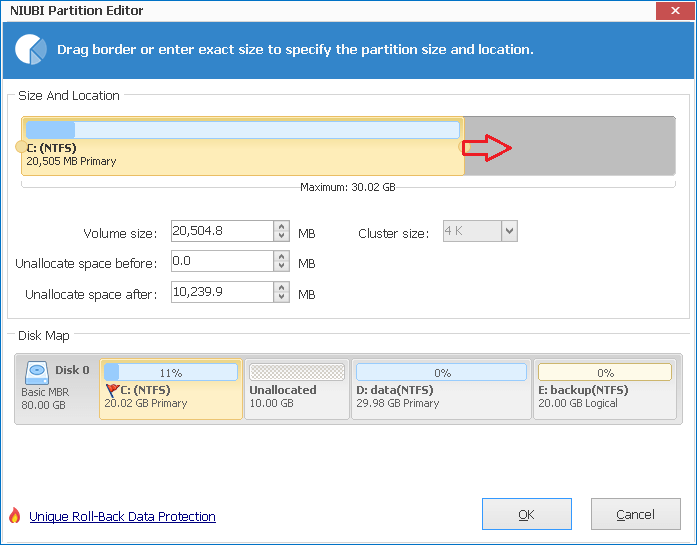
Task: Click the 'Cluster size:' label
Action: coord(393,234)
